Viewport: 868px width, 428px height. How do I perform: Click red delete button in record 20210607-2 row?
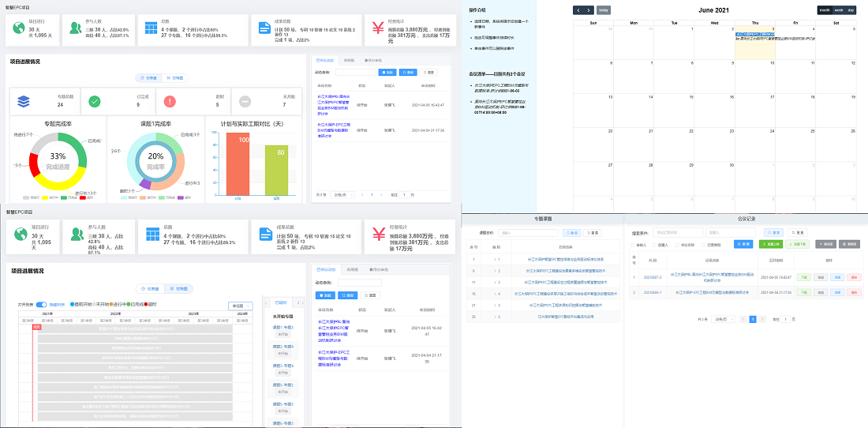coord(854,277)
